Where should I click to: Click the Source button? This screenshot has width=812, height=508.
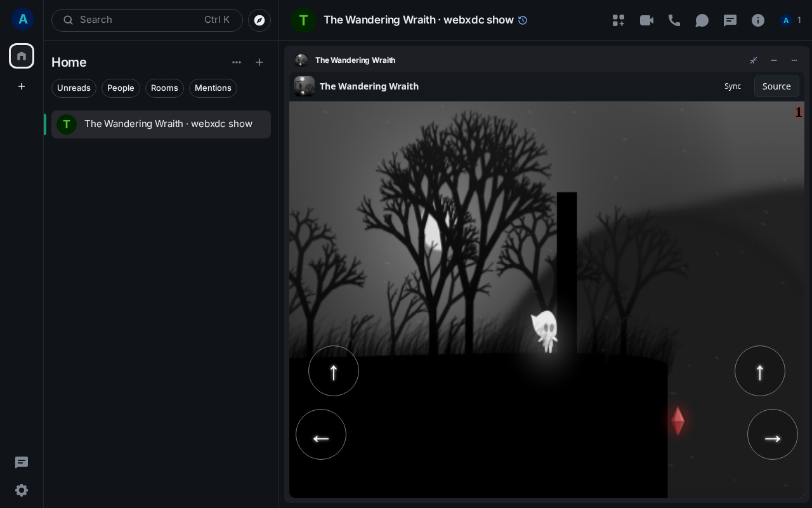[776, 86]
